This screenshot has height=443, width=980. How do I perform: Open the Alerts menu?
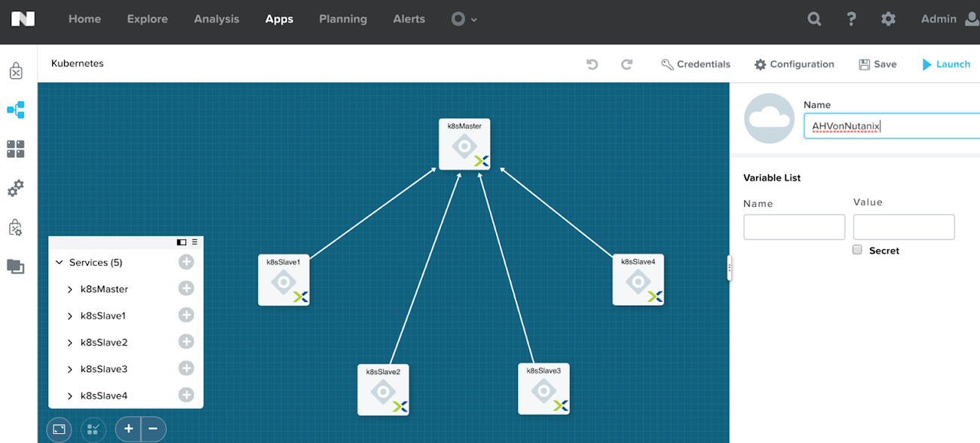click(x=409, y=19)
